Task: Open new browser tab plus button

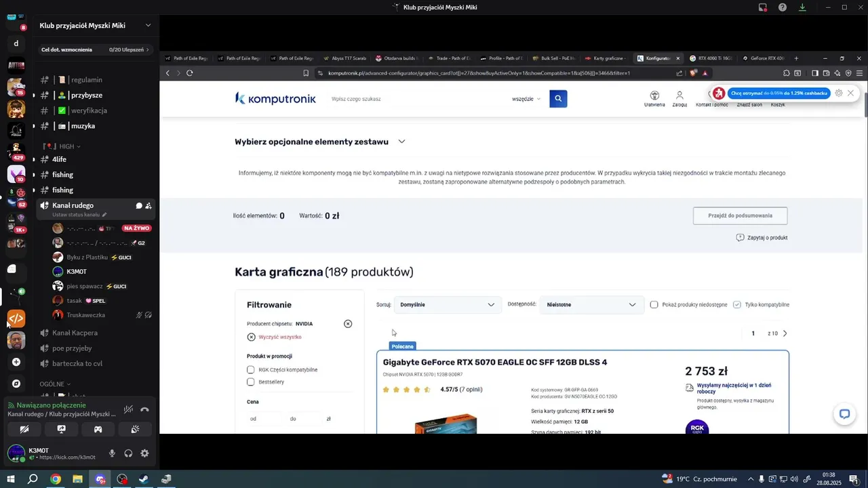Action: [796, 58]
